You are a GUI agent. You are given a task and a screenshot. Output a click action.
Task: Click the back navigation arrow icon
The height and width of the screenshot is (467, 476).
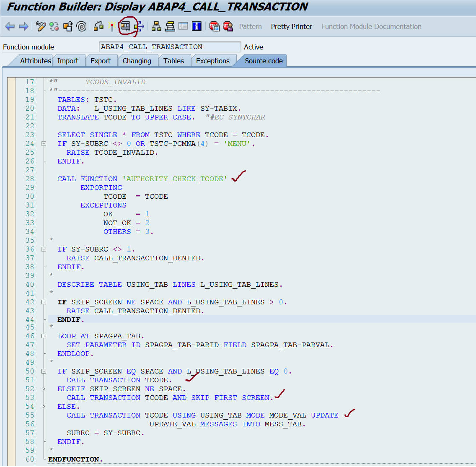[10, 26]
